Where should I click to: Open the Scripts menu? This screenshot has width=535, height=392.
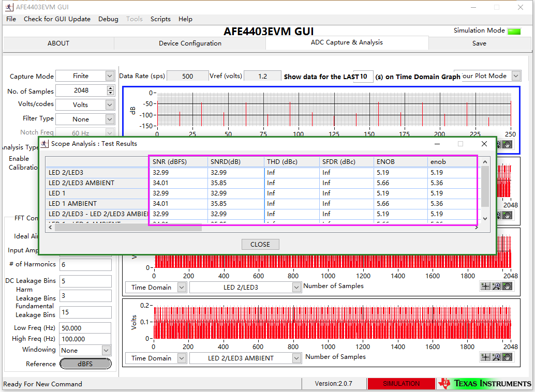160,19
